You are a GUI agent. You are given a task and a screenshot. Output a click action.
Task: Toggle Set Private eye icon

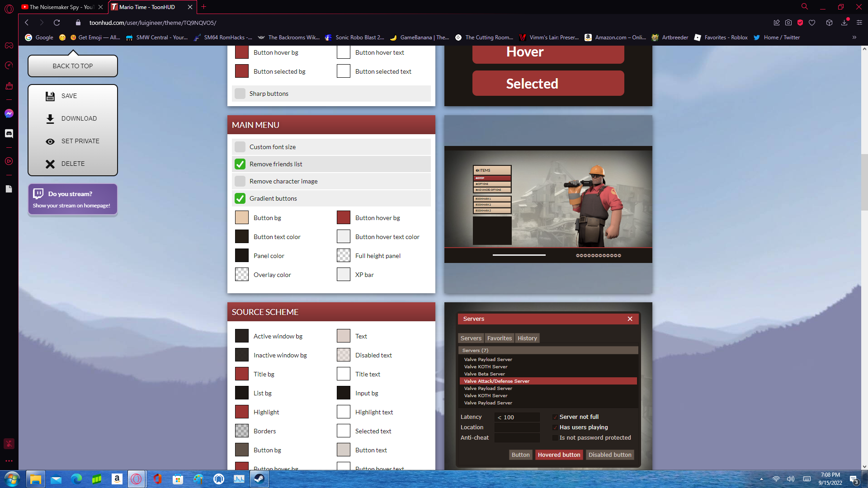[x=50, y=141]
